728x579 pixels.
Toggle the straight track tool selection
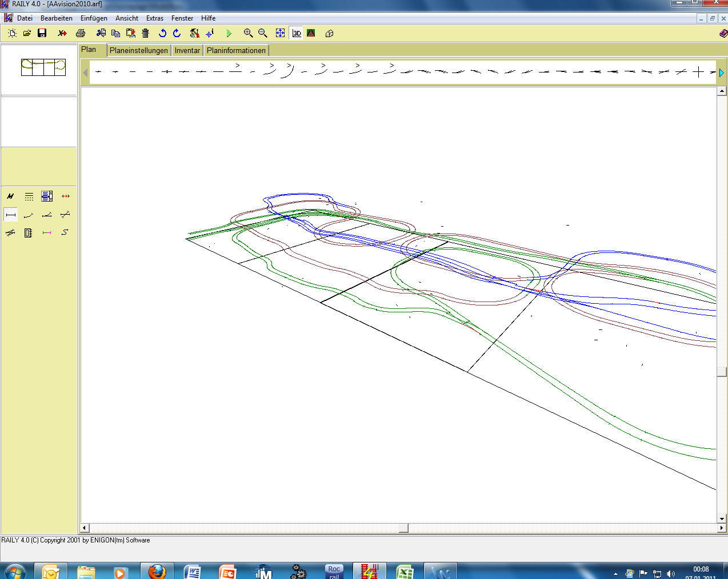pos(11,215)
